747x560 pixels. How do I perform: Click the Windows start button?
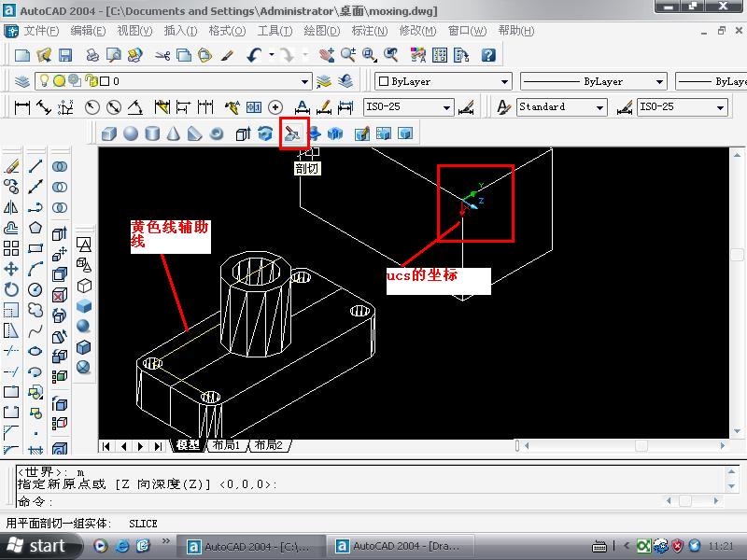[x=37, y=546]
